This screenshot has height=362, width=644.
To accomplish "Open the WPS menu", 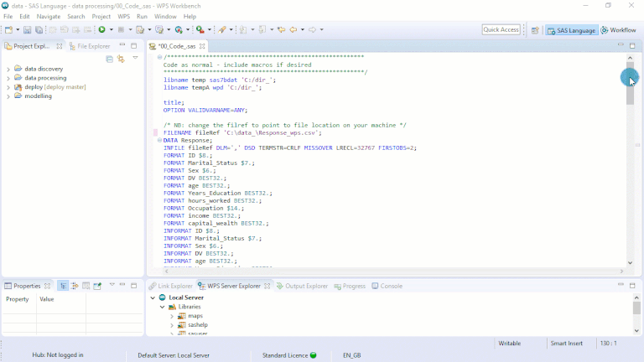I will 123,16.
